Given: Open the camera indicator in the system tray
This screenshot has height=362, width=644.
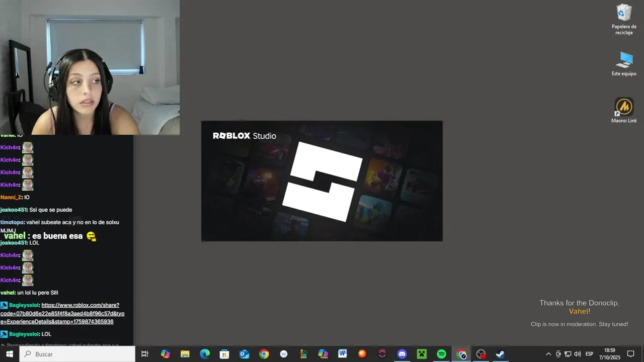Looking at the screenshot, I should tap(558, 354).
